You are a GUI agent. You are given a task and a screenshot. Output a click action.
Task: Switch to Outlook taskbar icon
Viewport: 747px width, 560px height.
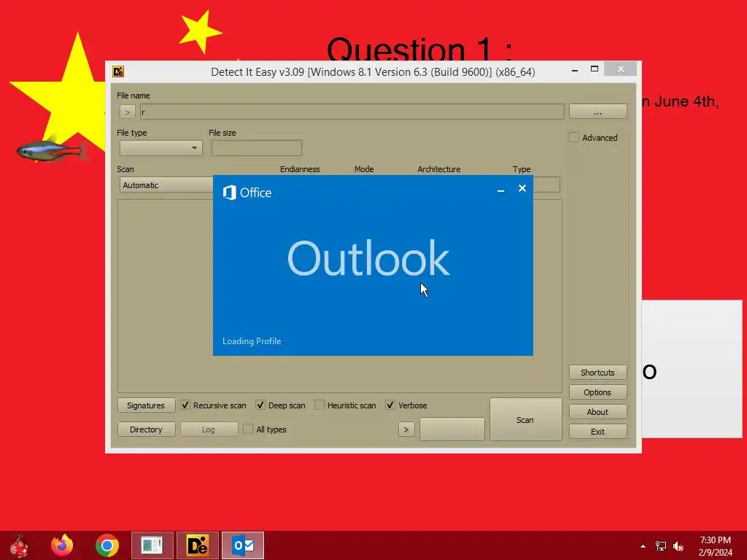pos(243,545)
